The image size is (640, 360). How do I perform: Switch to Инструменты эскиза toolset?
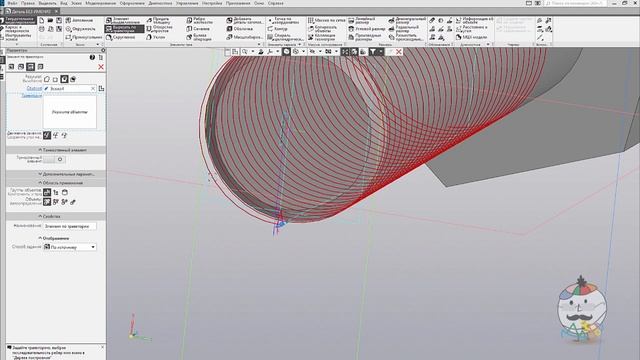(16, 37)
